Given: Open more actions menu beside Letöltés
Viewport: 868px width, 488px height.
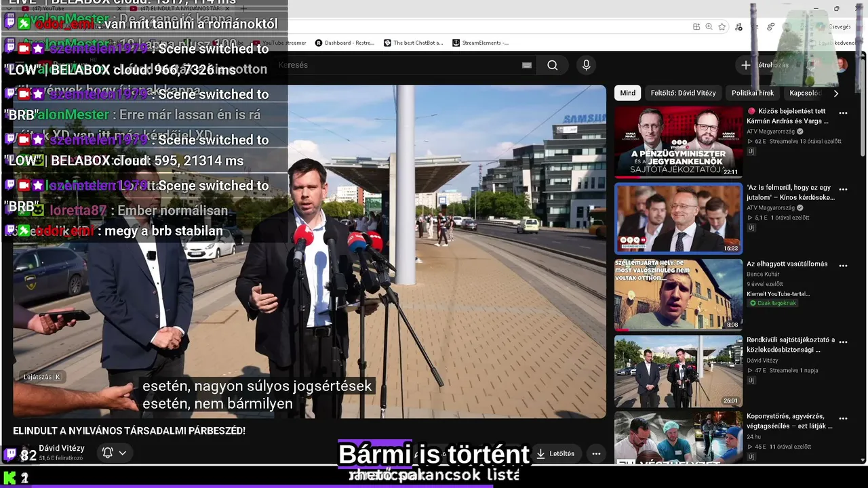Looking at the screenshot, I should 596,453.
